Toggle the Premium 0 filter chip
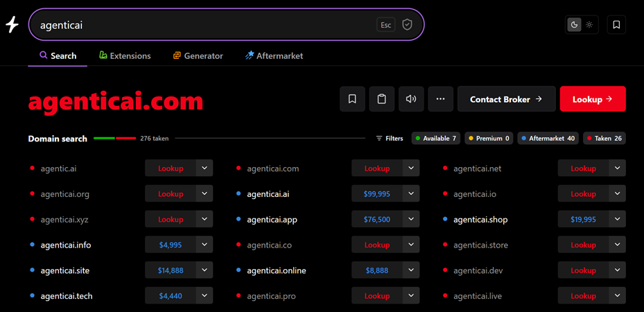The image size is (644, 312). pos(489,139)
